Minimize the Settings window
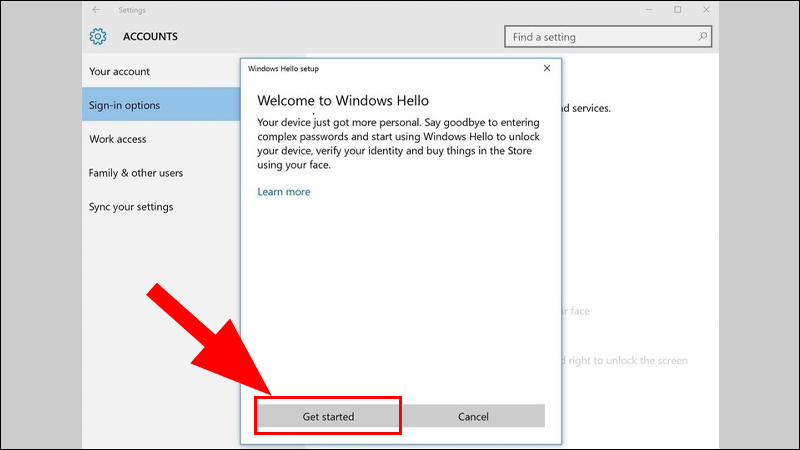The image size is (800, 450). coord(648,10)
